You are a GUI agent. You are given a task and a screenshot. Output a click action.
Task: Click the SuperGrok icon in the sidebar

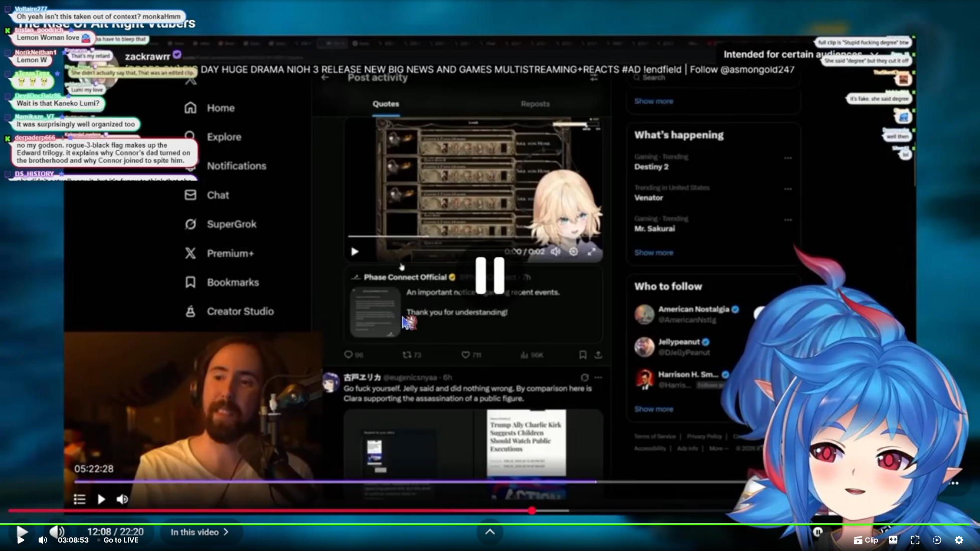tap(190, 224)
